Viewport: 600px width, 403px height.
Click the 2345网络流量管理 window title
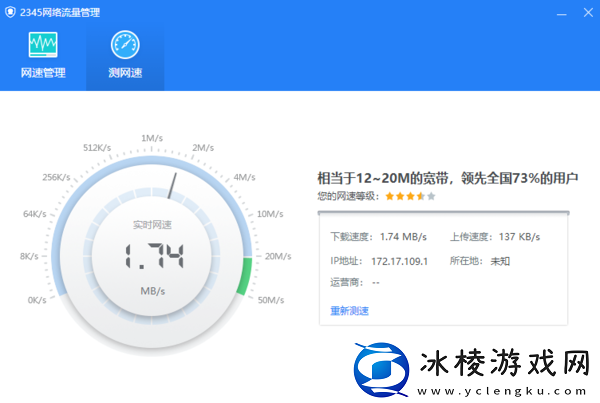pos(60,13)
